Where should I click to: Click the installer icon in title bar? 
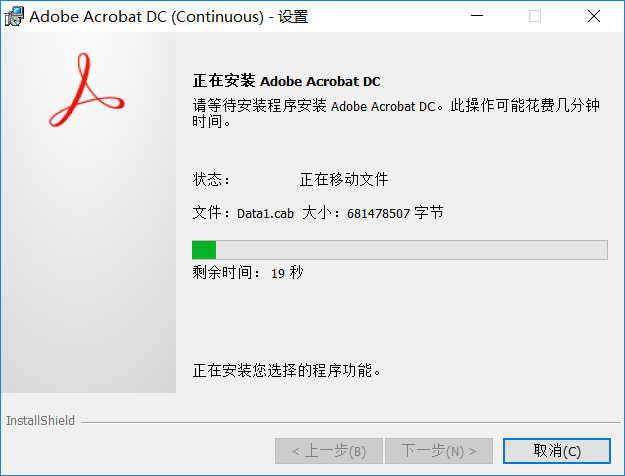(x=14, y=16)
